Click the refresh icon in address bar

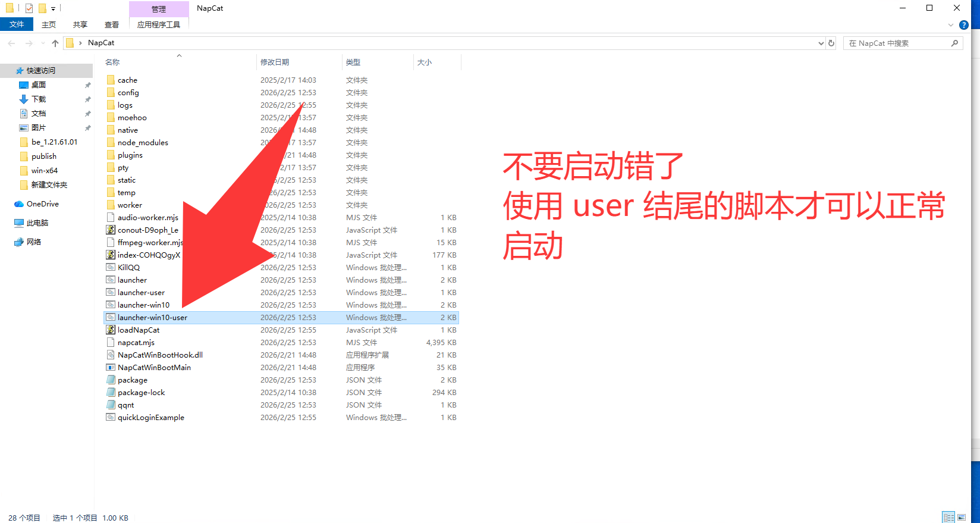coord(831,43)
